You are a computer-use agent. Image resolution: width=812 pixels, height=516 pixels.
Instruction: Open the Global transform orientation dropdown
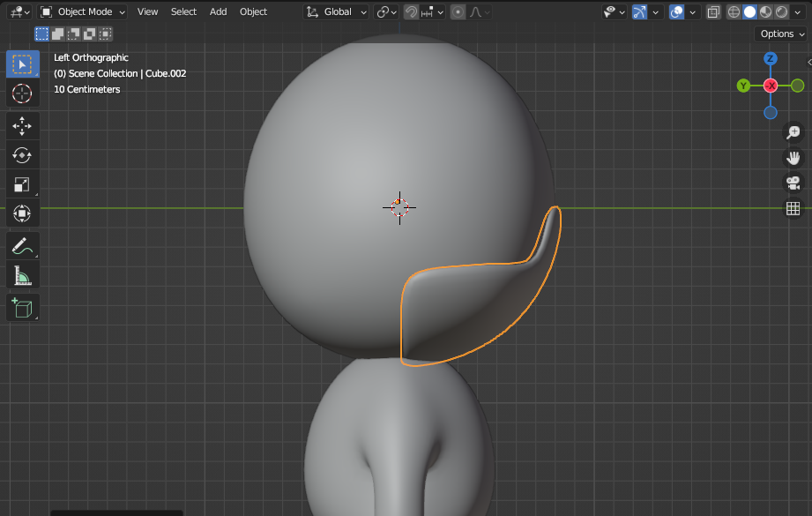(338, 12)
